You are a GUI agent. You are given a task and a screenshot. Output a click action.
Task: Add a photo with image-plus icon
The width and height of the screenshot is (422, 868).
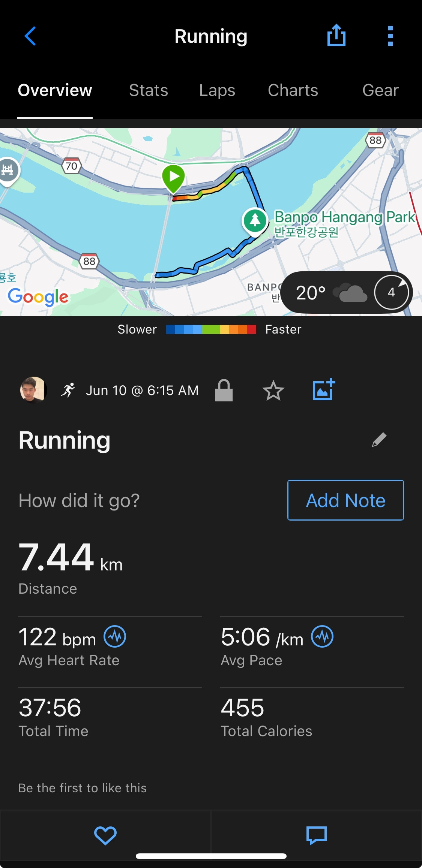[x=324, y=389]
